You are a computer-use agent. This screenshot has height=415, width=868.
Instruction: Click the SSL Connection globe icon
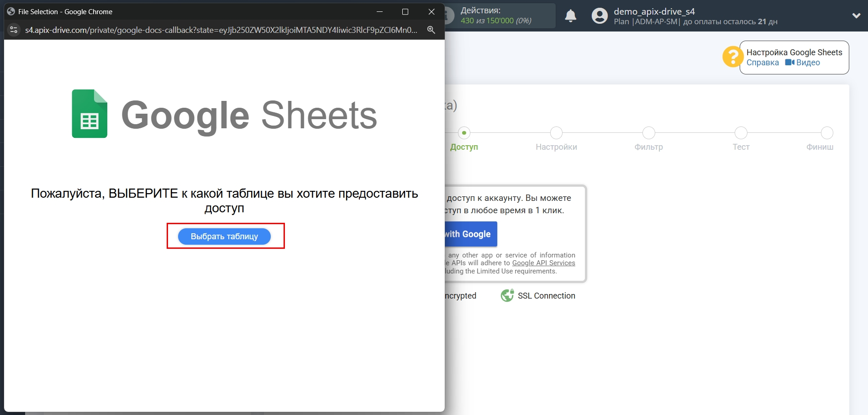click(x=507, y=295)
